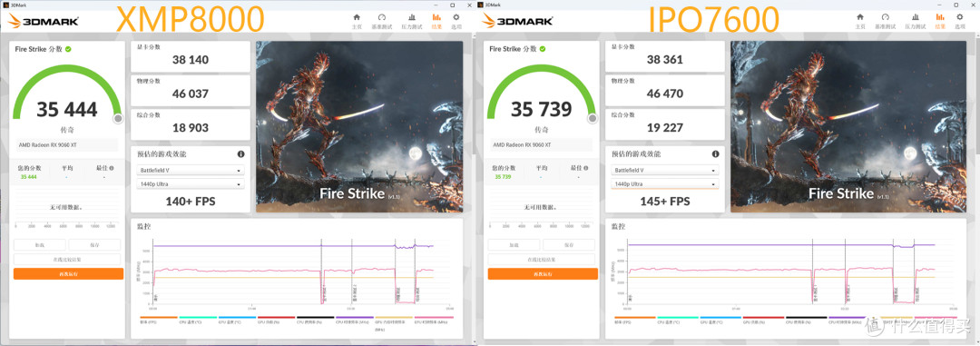Click 保存 (Save) button in left window

pos(94,245)
